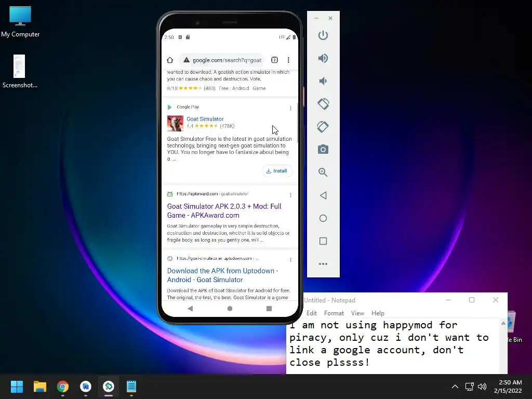The width and height of the screenshot is (532, 399).
Task: Open Download the APK from Uptodown link
Action: [222, 275]
